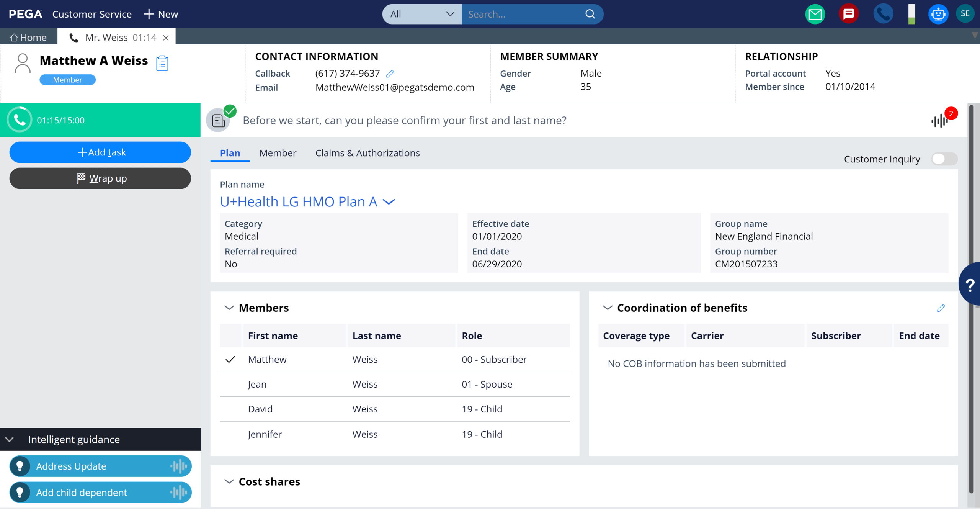The image size is (980, 509).
Task: Click voice waveform icon with badge 2
Action: tap(940, 121)
